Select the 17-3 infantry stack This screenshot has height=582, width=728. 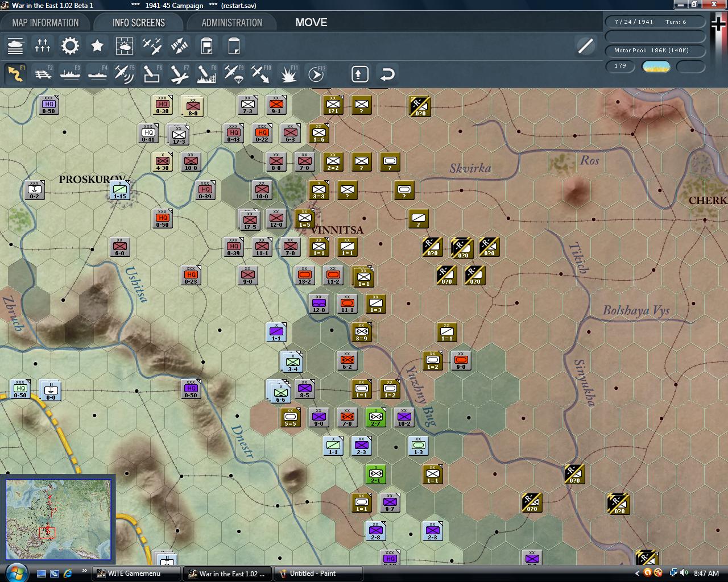point(178,135)
